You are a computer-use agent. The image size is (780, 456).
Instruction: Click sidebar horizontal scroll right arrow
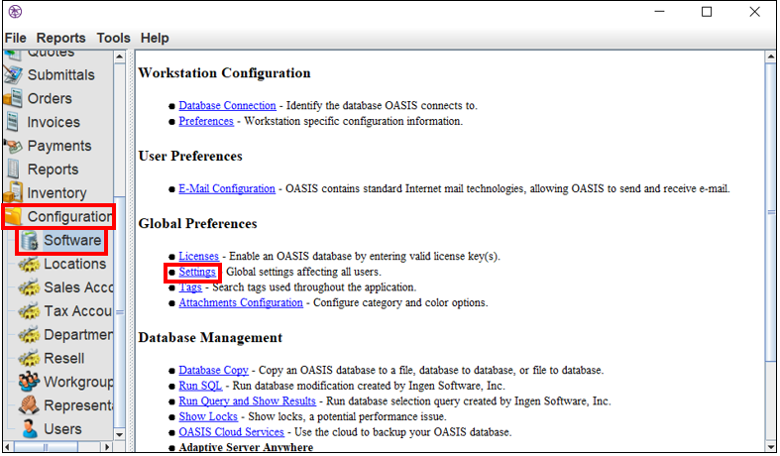107,447
